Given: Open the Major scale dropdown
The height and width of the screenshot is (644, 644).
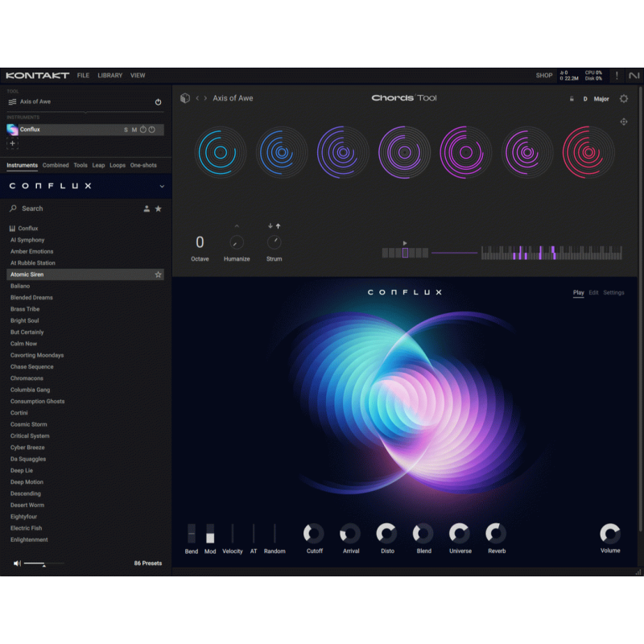Looking at the screenshot, I should tap(601, 99).
